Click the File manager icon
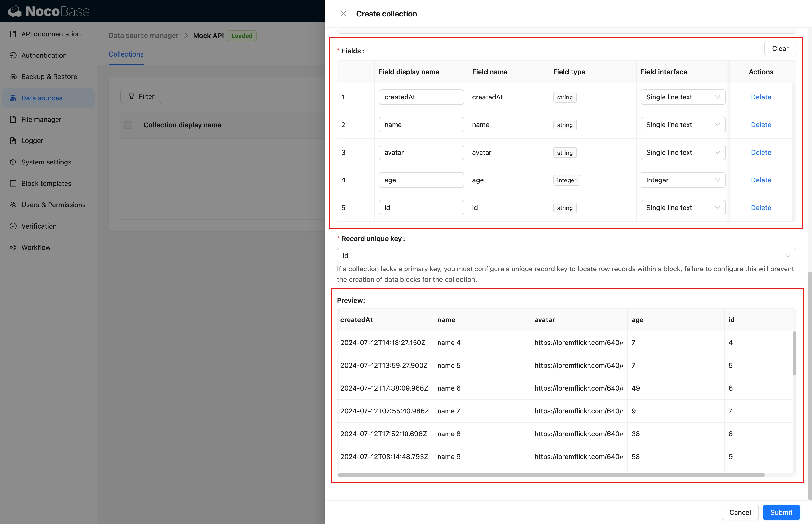The image size is (812, 524). [x=13, y=119]
